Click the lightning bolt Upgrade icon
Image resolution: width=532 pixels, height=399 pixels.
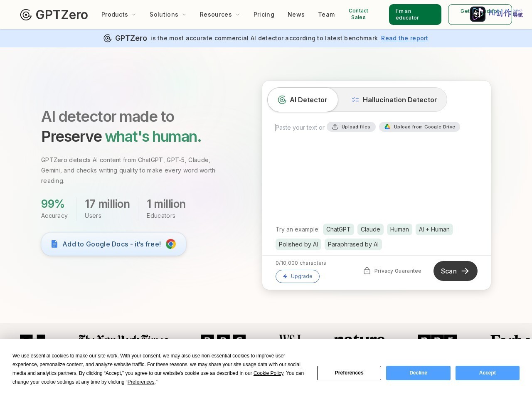pos(285,276)
